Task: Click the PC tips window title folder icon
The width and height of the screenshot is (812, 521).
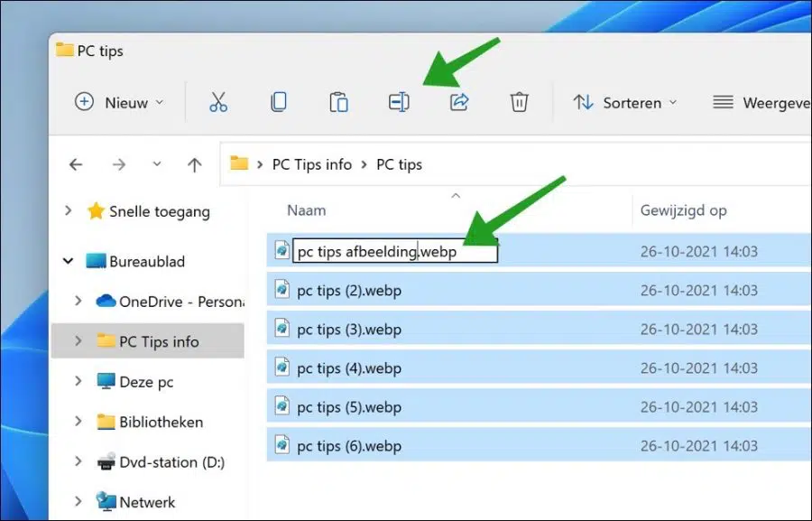Action: tap(64, 50)
